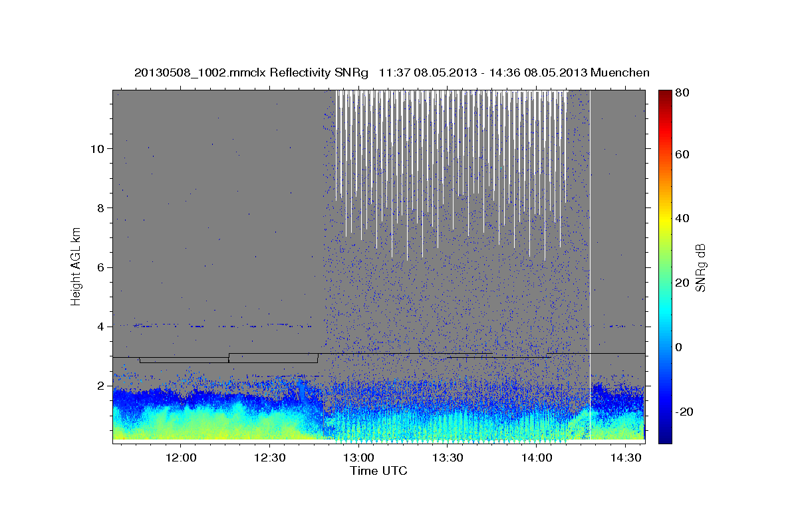Click the height tick label 2
Viewport: 798px width, 532px height.
(99, 386)
